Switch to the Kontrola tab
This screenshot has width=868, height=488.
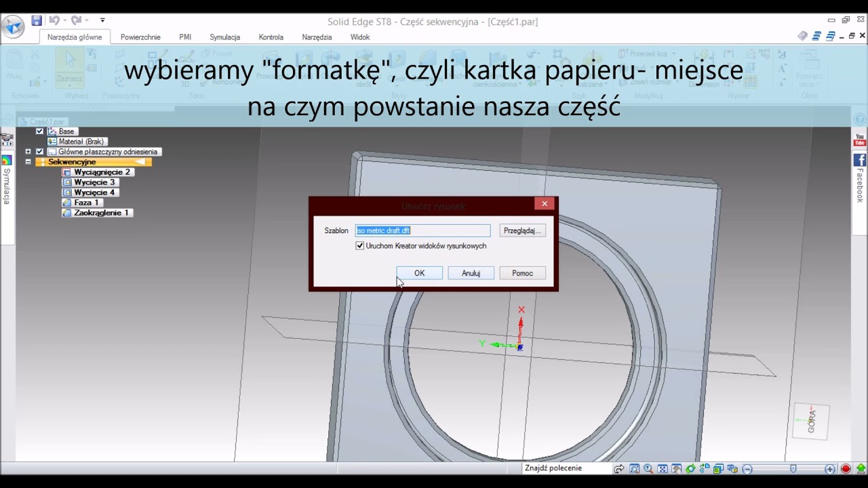point(271,37)
